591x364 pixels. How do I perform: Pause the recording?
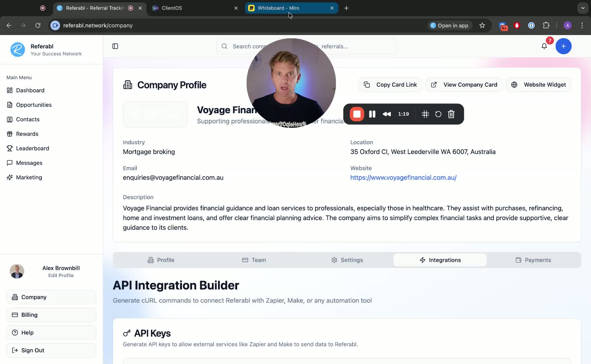coord(372,114)
